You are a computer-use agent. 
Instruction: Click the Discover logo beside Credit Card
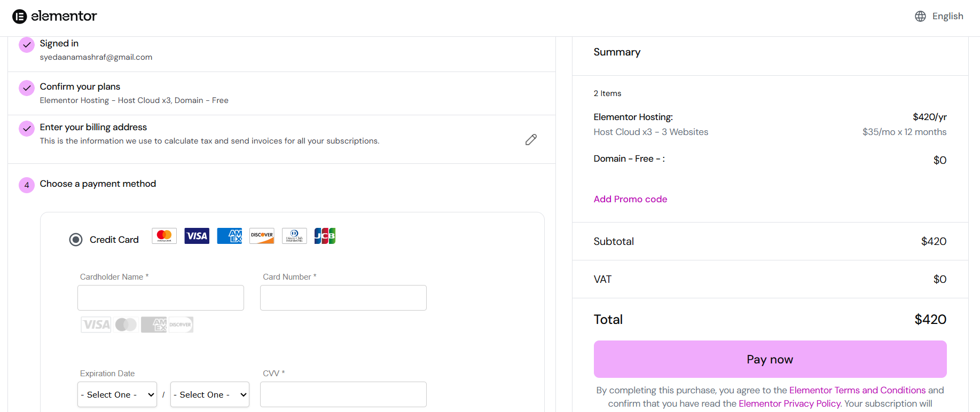pyautogui.click(x=262, y=236)
